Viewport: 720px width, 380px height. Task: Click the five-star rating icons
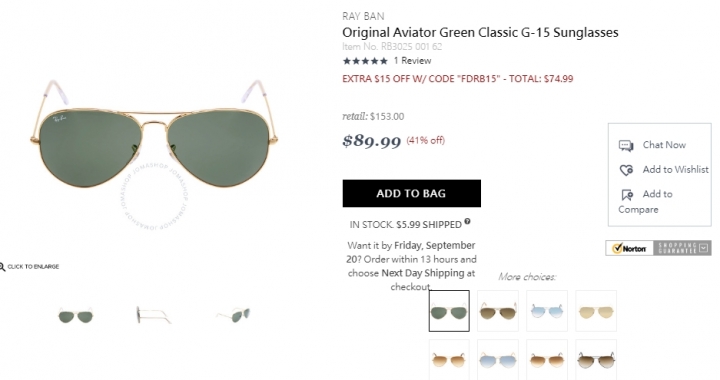coord(365,61)
